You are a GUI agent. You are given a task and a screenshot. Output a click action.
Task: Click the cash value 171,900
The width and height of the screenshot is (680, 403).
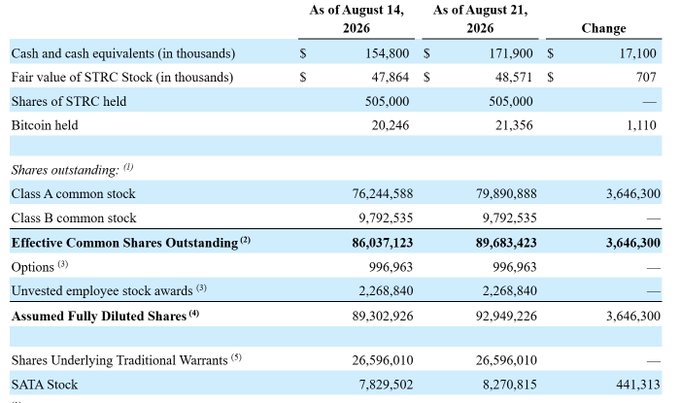[x=511, y=53]
